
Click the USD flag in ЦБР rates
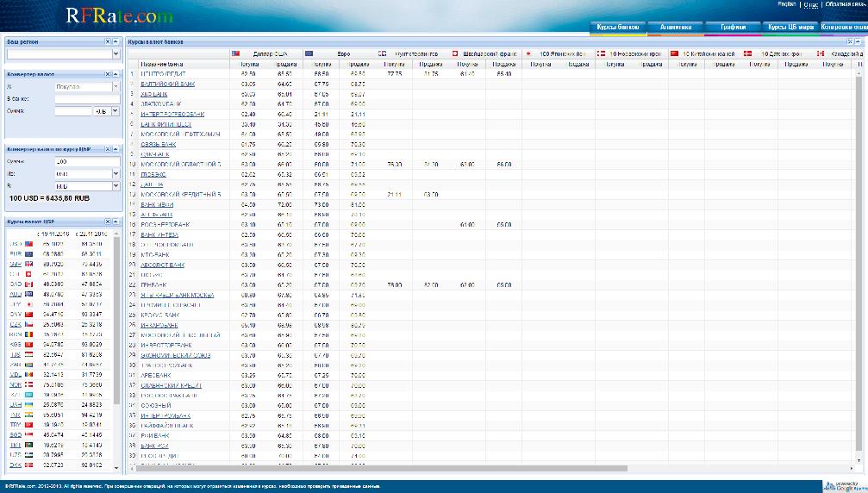point(28,244)
